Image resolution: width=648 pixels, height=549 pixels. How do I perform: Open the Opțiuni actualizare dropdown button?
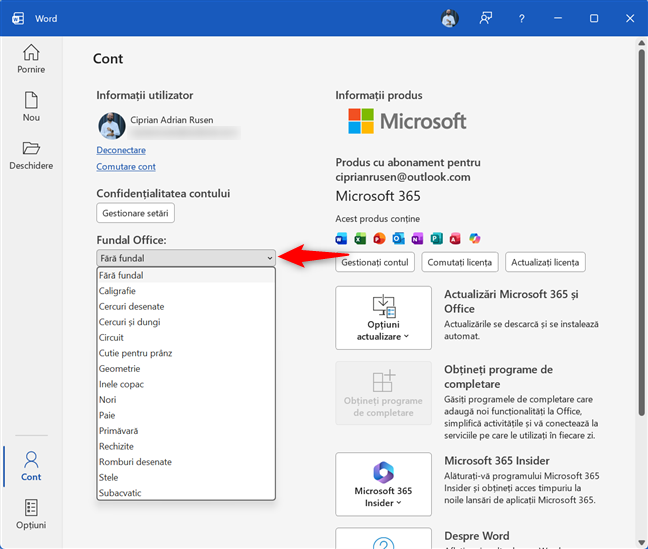[x=384, y=317]
